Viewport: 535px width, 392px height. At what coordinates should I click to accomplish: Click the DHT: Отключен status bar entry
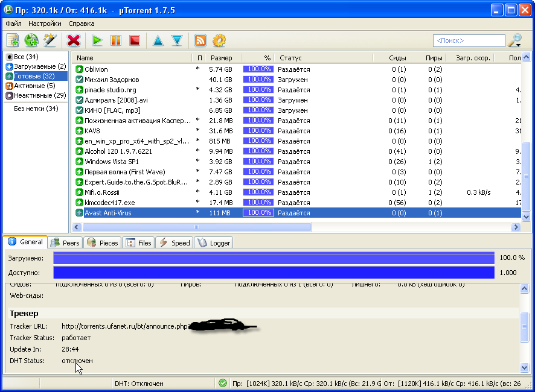click(139, 384)
